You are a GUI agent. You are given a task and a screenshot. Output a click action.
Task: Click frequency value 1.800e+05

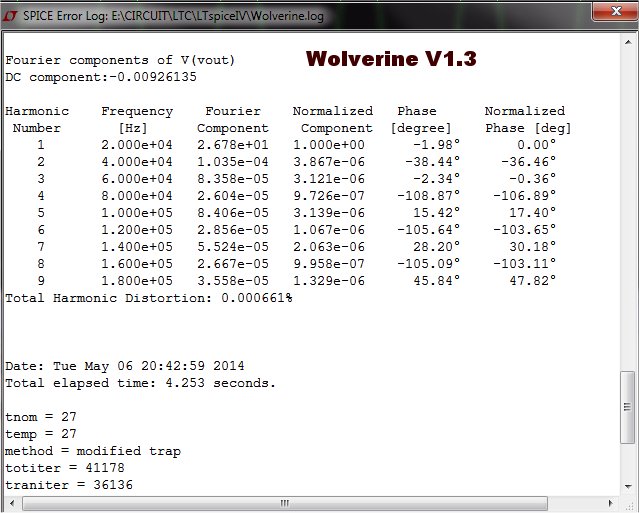[137, 281]
